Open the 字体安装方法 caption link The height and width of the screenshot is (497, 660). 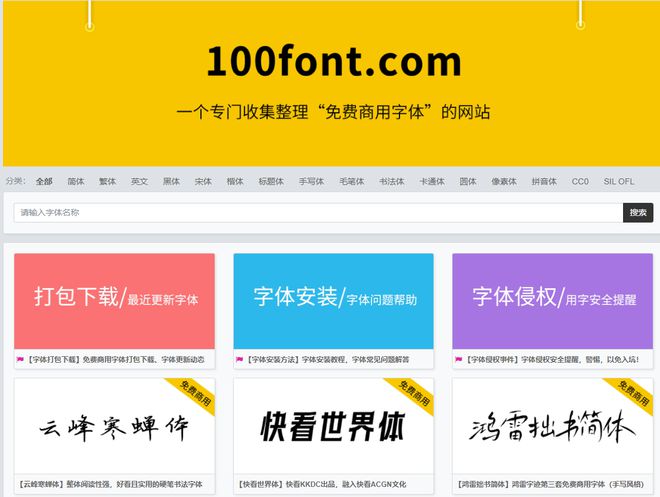[327, 359]
